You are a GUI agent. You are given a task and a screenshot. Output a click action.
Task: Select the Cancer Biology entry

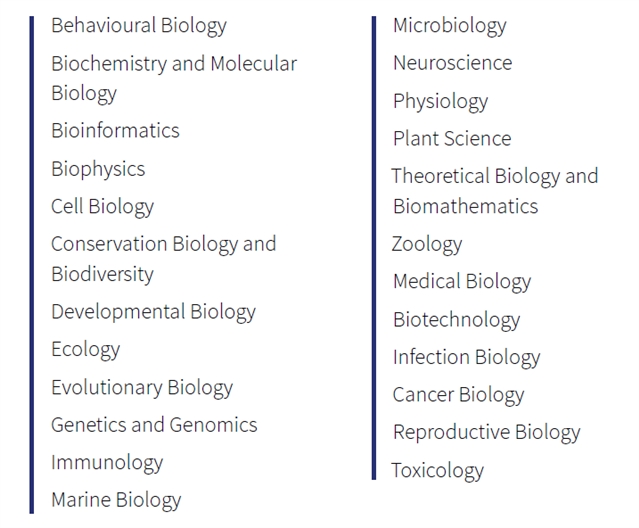click(x=458, y=396)
